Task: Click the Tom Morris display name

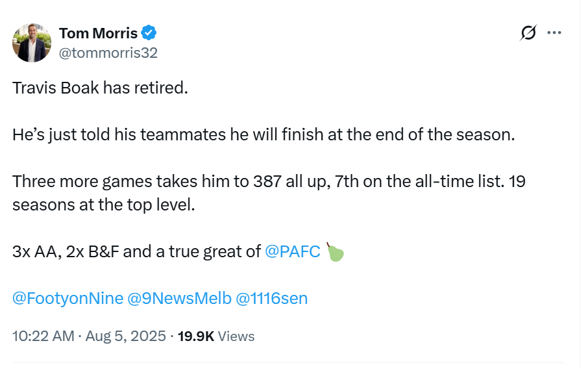Action: point(98,32)
